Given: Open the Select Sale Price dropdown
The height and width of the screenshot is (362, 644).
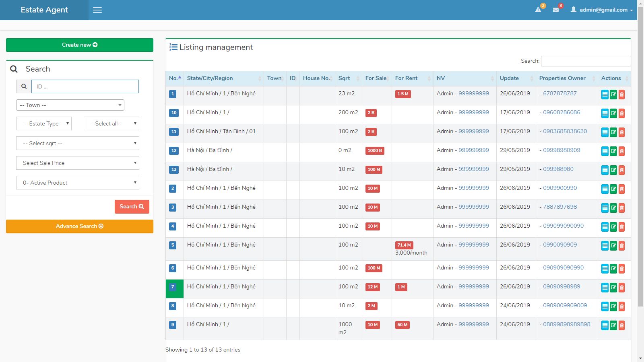Looking at the screenshot, I should click(x=78, y=163).
